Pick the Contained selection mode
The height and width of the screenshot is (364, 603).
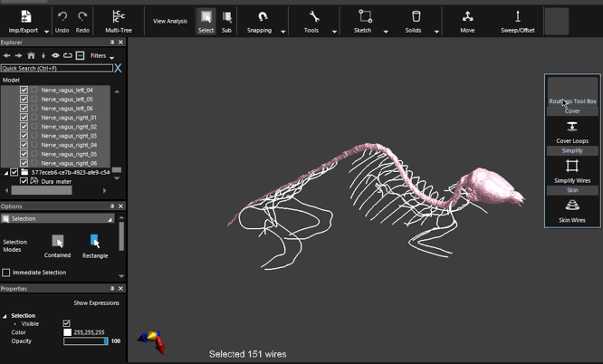pos(58,243)
